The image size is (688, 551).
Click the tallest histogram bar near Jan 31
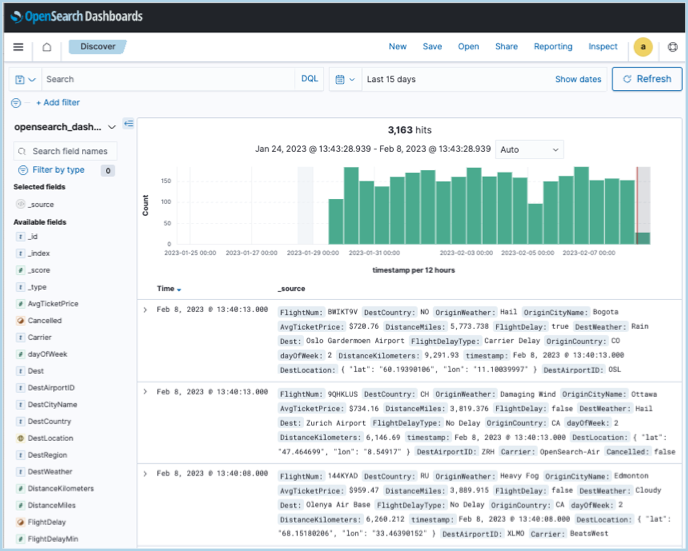[x=351, y=206]
